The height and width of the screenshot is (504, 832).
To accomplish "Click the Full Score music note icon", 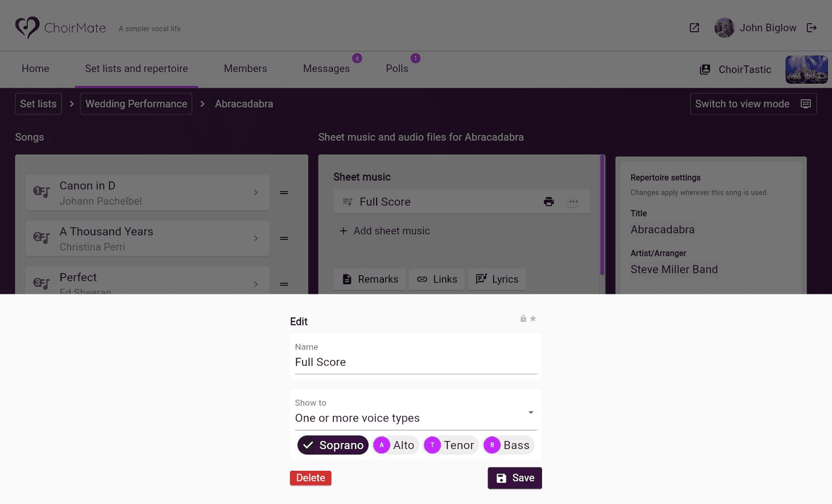I will 347,202.
